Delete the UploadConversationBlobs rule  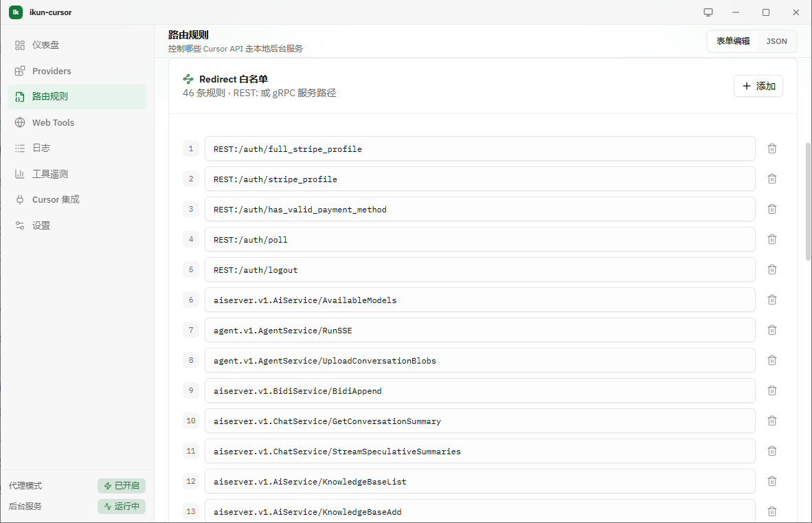click(771, 360)
